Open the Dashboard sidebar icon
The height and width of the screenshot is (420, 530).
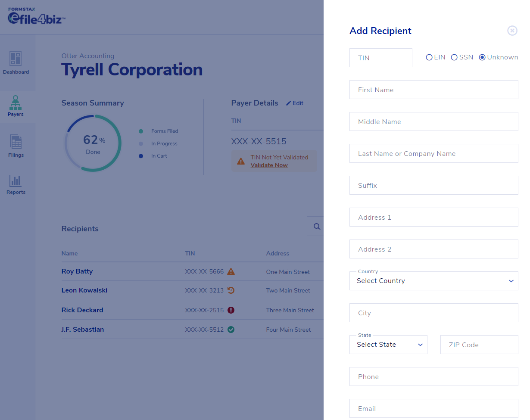point(16,63)
